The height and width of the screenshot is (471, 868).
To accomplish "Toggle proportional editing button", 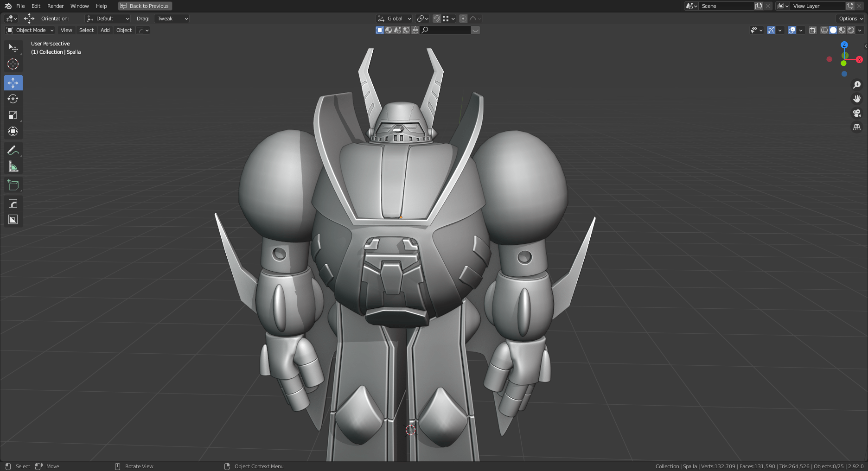I will click(463, 19).
